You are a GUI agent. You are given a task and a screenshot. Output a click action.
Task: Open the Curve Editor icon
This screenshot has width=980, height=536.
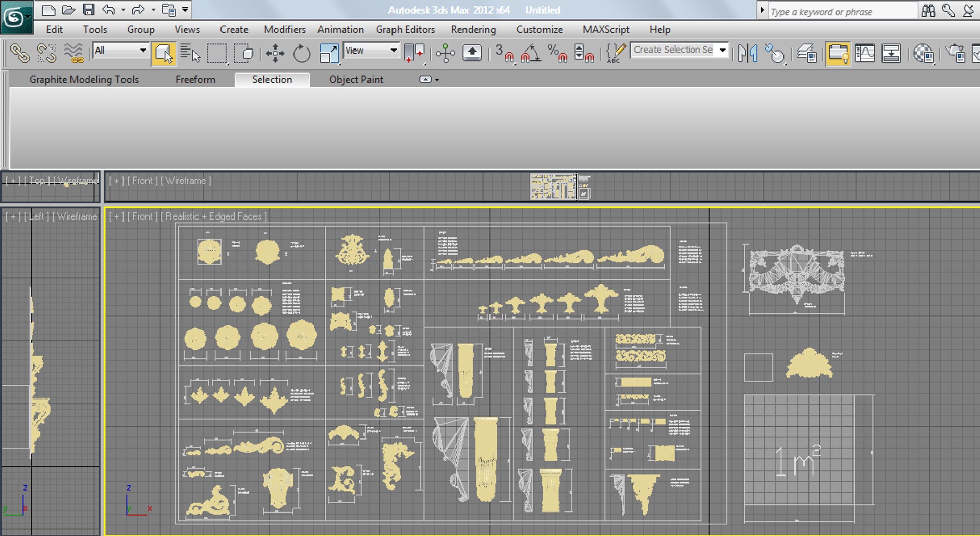[x=865, y=53]
